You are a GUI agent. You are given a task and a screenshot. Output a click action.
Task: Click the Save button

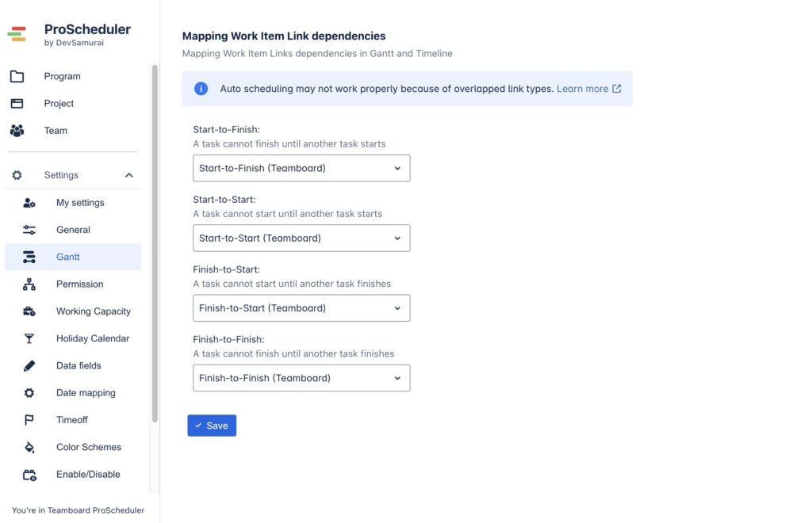click(x=212, y=426)
